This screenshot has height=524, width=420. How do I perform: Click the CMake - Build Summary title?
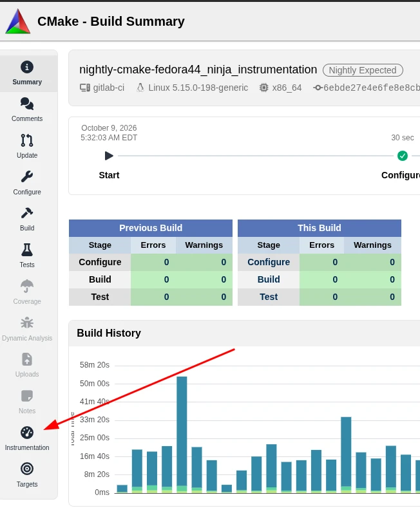point(111,21)
